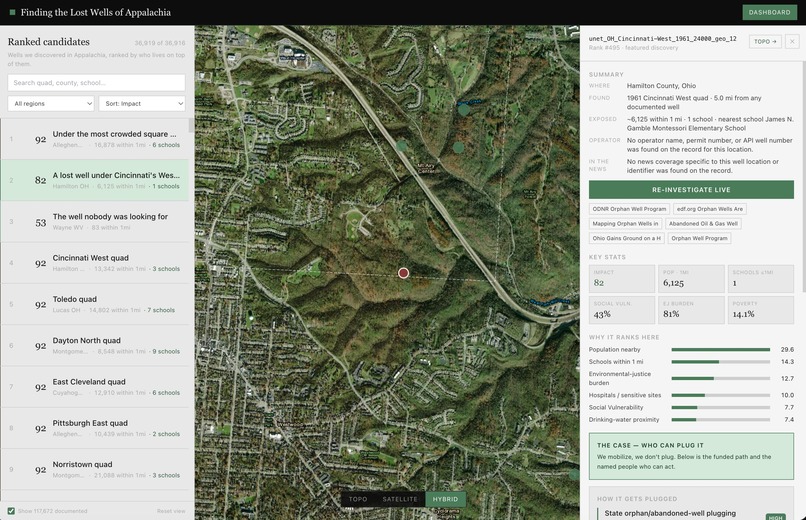Select A lost well under Cincinnati's West candidate
The height and width of the screenshot is (520, 806).
95,180
